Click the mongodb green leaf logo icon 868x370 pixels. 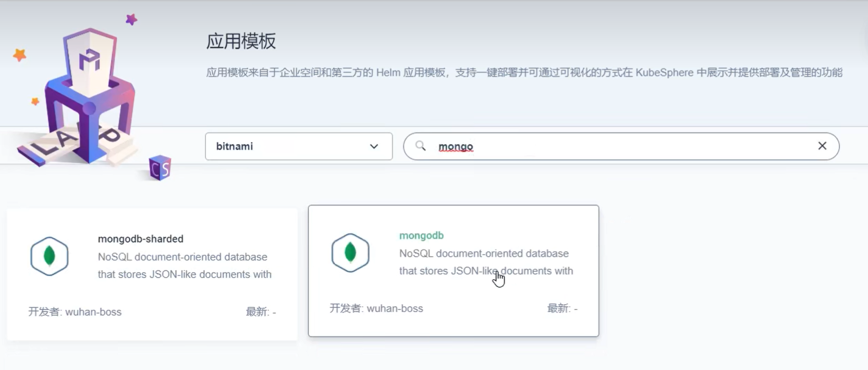(350, 253)
